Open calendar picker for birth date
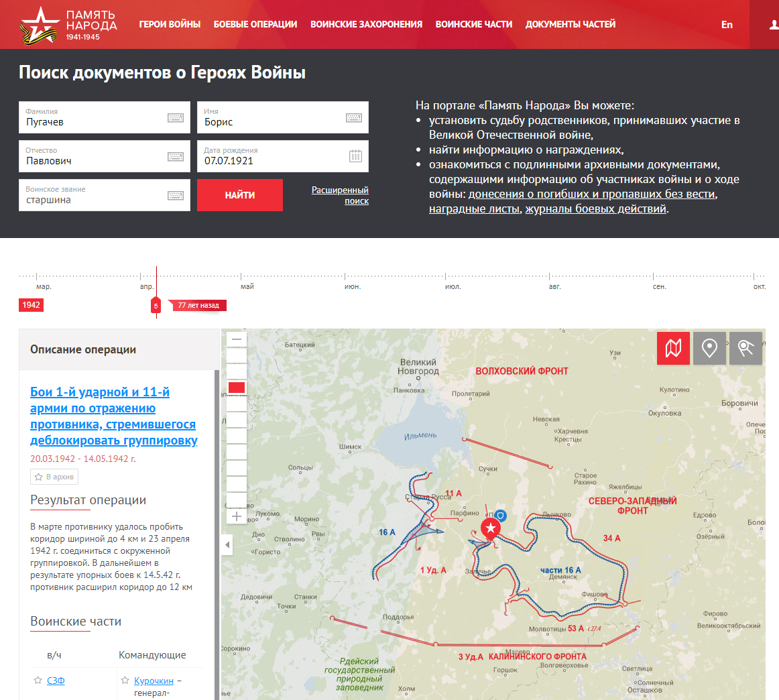 tap(355, 156)
